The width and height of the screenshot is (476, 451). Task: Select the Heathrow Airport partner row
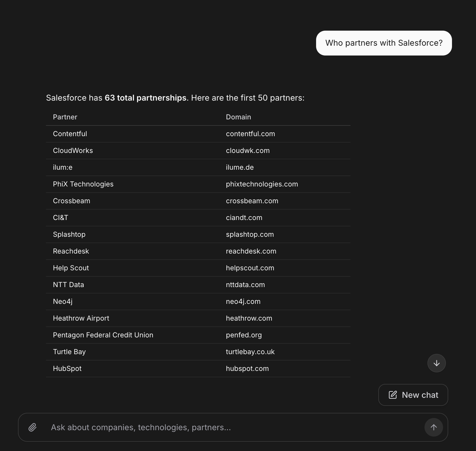[81, 318]
